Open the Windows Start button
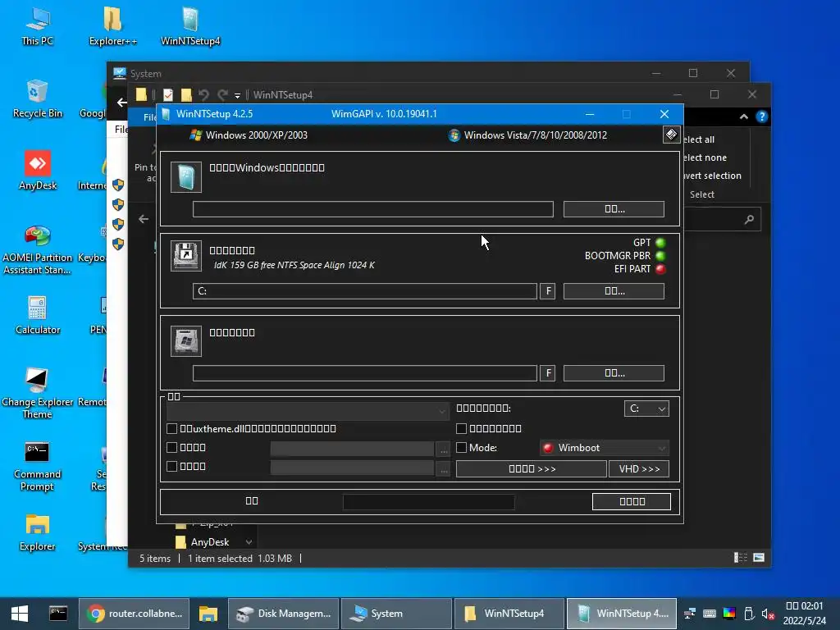The image size is (840, 630). click(20, 614)
